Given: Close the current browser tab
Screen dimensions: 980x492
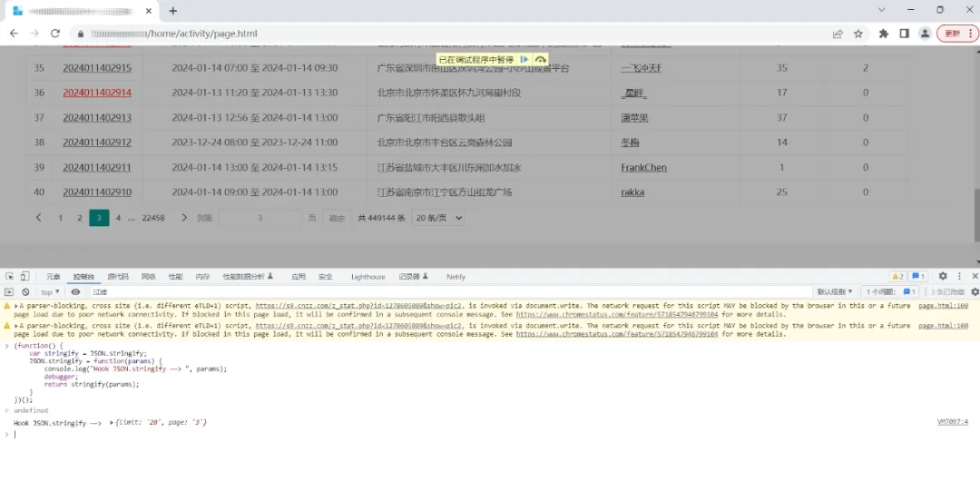Looking at the screenshot, I should coord(149,11).
